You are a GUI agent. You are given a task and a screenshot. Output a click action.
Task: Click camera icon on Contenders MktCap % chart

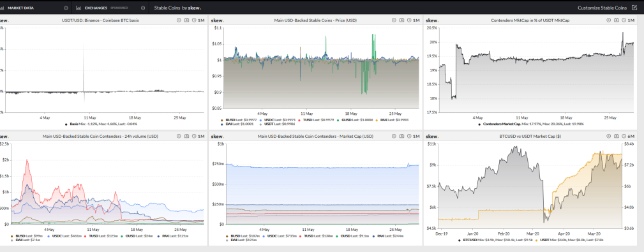point(617,20)
